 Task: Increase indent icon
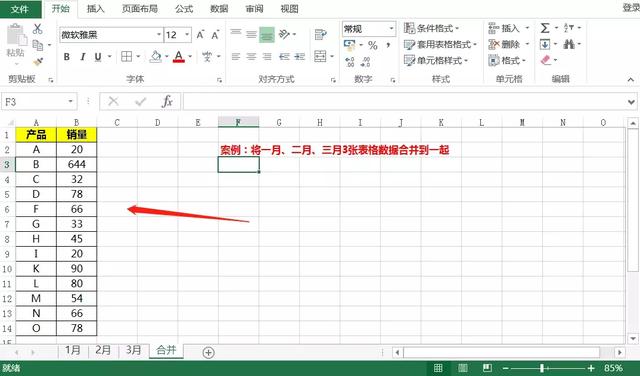click(300, 57)
